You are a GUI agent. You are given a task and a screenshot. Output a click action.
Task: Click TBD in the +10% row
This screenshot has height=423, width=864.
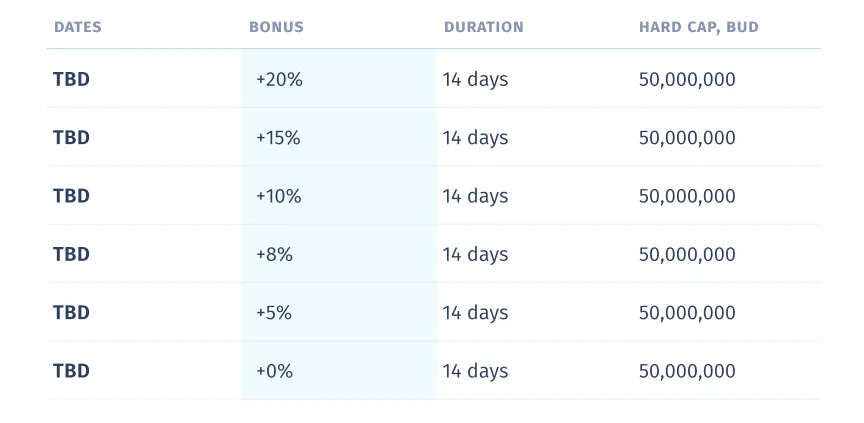(72, 196)
